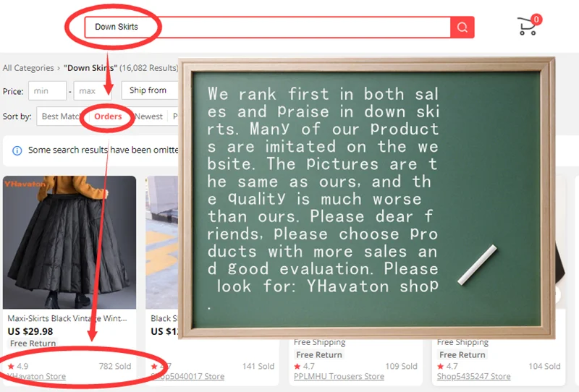Open the Shop5435247 Store link

[474, 376]
